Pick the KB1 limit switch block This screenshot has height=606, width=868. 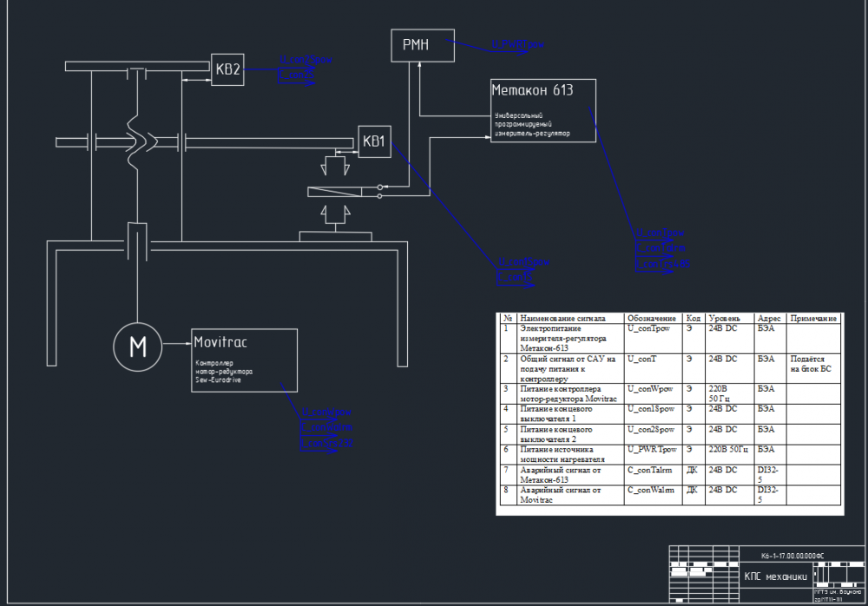[x=374, y=142]
